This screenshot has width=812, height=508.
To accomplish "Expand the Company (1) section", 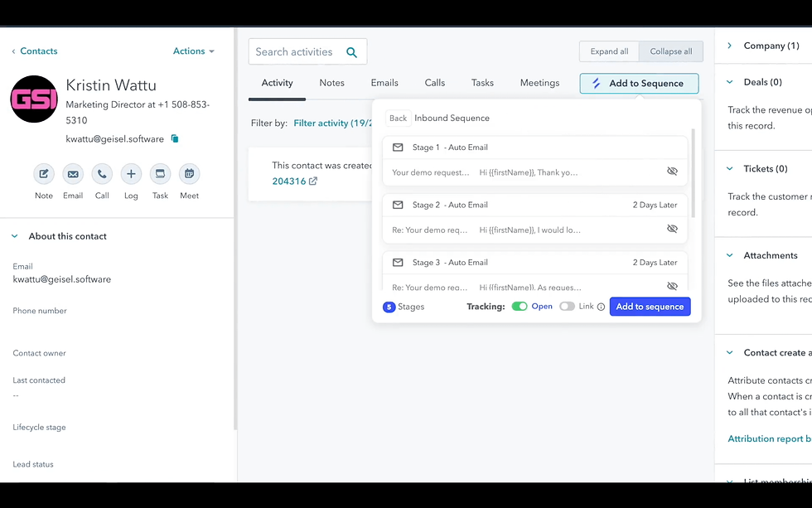I will point(729,46).
